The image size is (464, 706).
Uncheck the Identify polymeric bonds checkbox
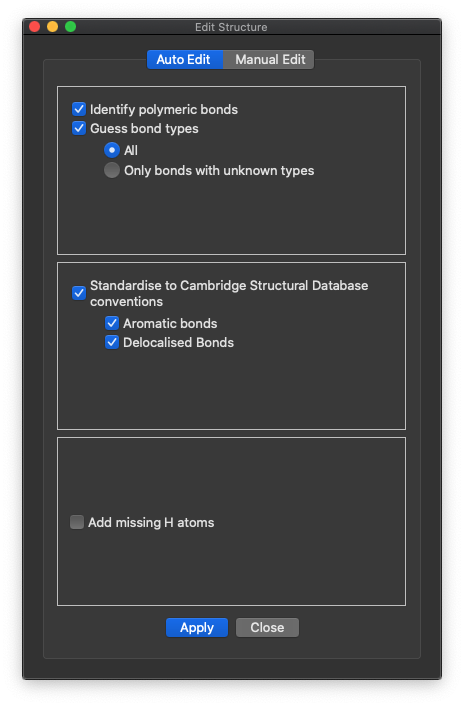pos(79,109)
